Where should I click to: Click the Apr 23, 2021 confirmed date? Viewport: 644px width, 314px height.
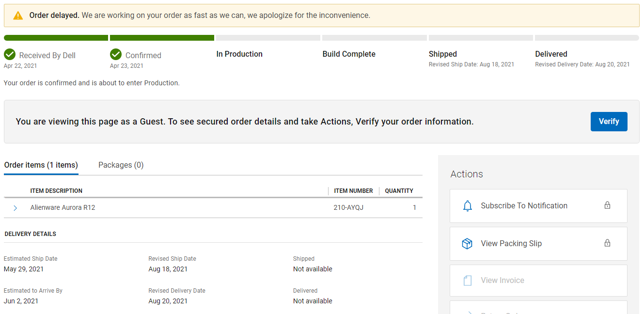point(126,66)
